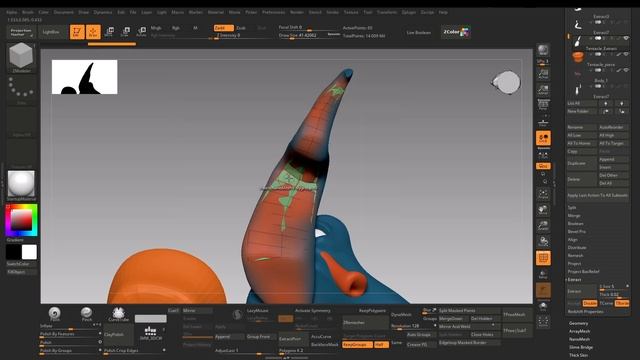Viewport: 640px width, 360px height.
Task: Expand the ArrayMesh palette
Action: [x=579, y=331]
